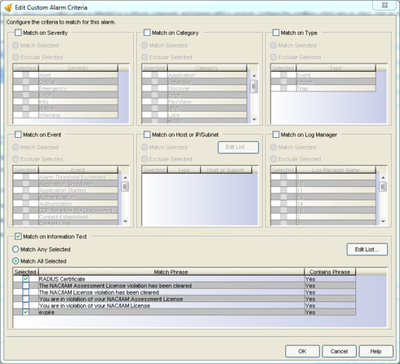Open Help for this dialog
The height and width of the screenshot is (364, 400).
(376, 351)
